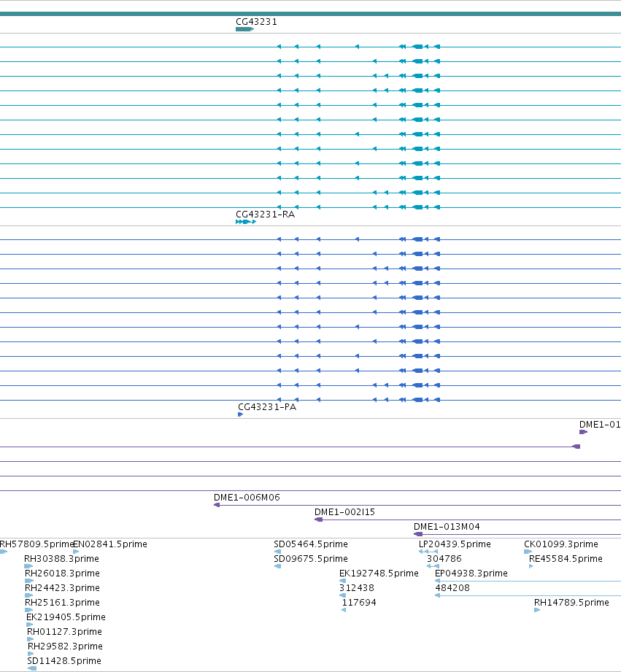Screen dimensions: 621x672
Task: Select the EN02841.5prime arrow glyph
Action: [76, 552]
